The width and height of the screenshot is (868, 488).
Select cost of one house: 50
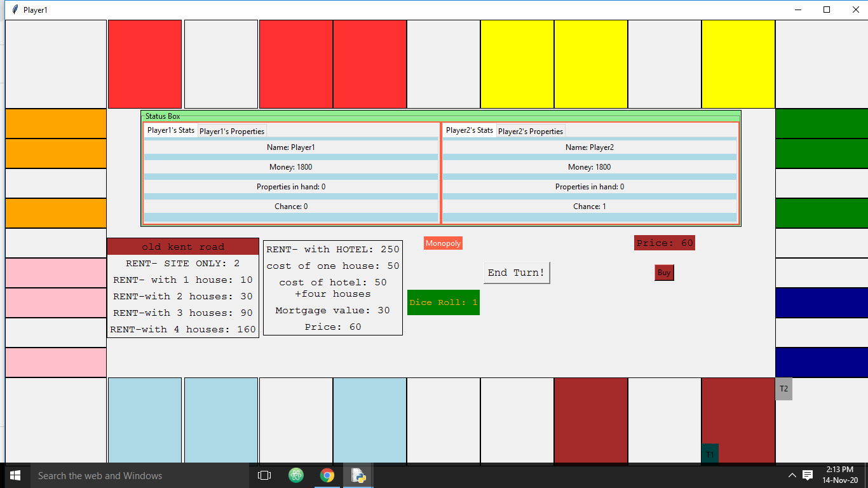tap(333, 266)
